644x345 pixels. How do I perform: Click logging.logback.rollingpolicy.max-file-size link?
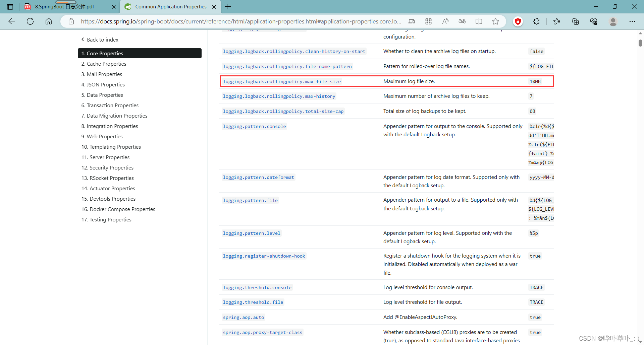point(282,81)
